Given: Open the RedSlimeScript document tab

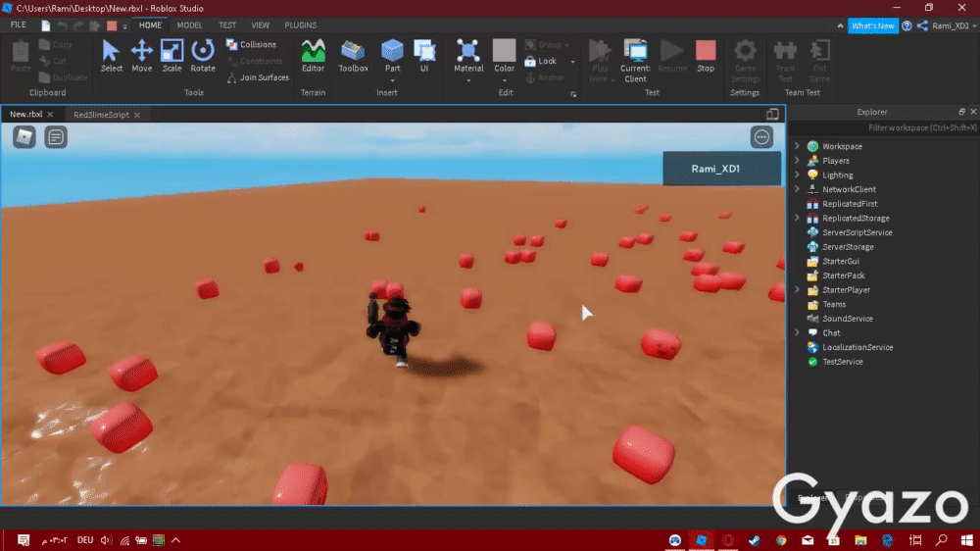Looking at the screenshot, I should [x=101, y=115].
